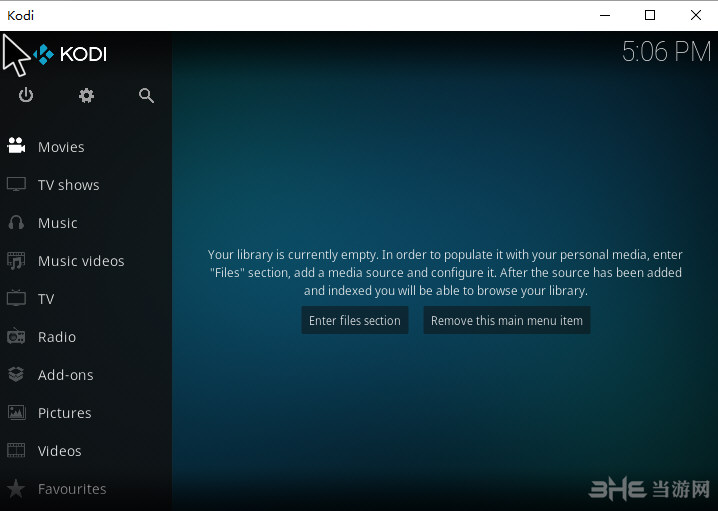Maximize the Kodi window
This screenshot has height=511, width=718.
650,15
